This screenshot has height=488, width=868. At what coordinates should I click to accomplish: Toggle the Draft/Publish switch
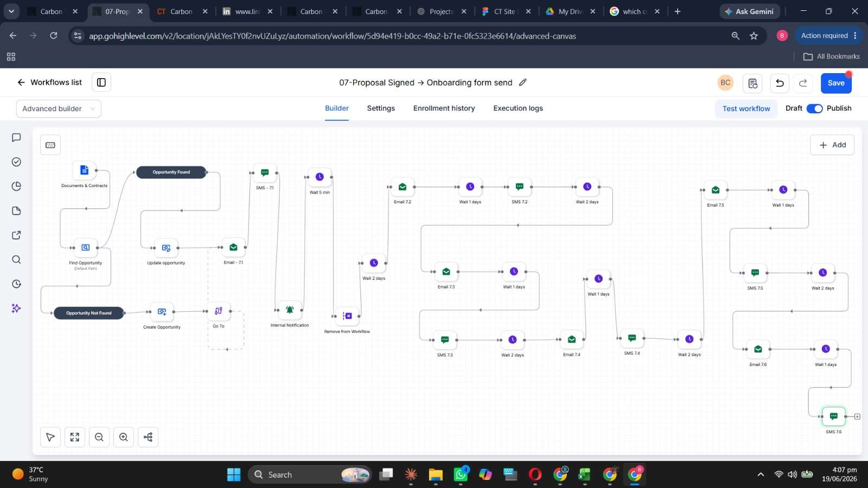(x=815, y=108)
